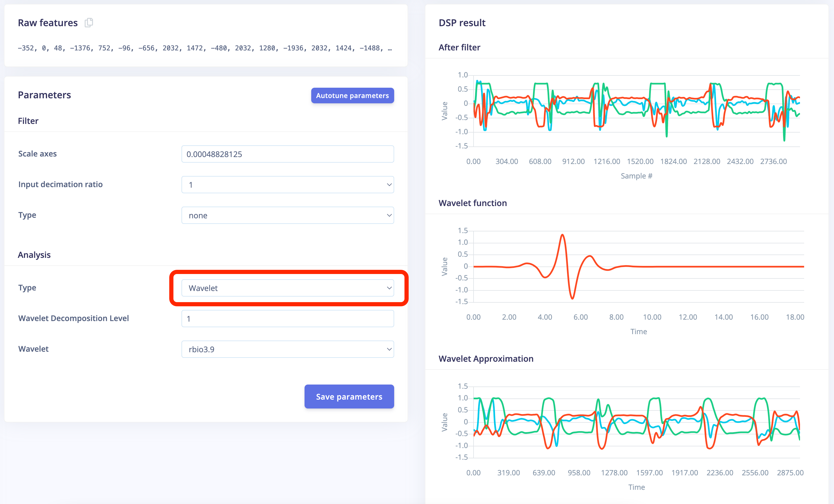The width and height of the screenshot is (834, 504).
Task: Click the Wavelet function peak curve
Action: click(562, 235)
